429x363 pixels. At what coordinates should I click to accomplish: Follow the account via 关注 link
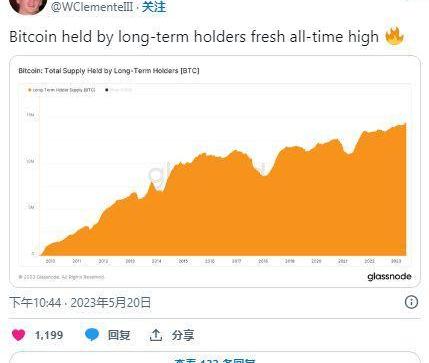coord(154,6)
